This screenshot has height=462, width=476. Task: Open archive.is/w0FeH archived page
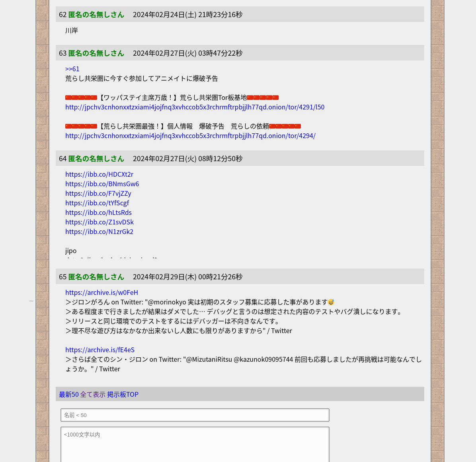[101, 292]
